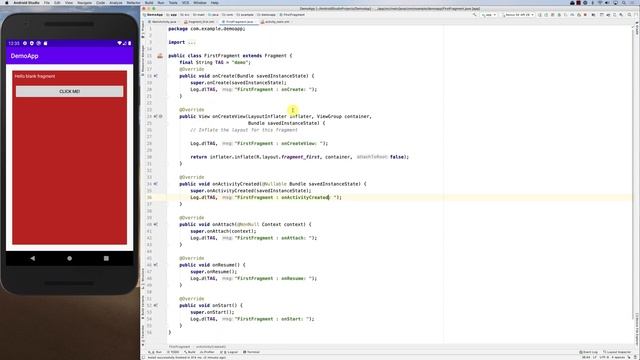
Task: Open the Refactor menu
Action: coord(133,2)
